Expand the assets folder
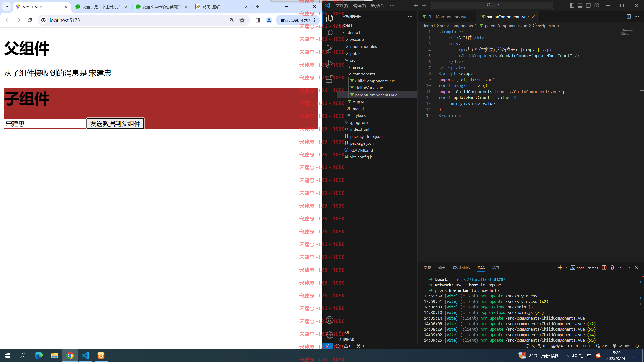The width and height of the screenshot is (644, 362). (350, 67)
